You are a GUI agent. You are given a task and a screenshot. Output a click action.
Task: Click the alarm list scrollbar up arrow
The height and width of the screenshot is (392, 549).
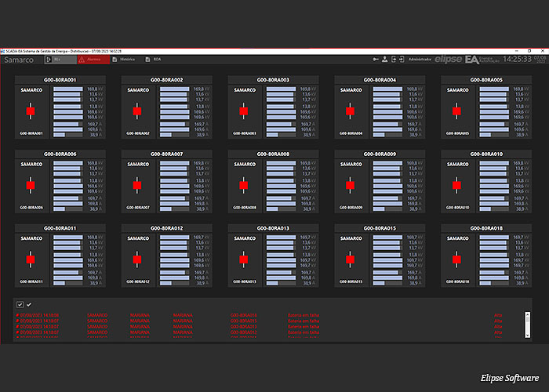point(528,314)
